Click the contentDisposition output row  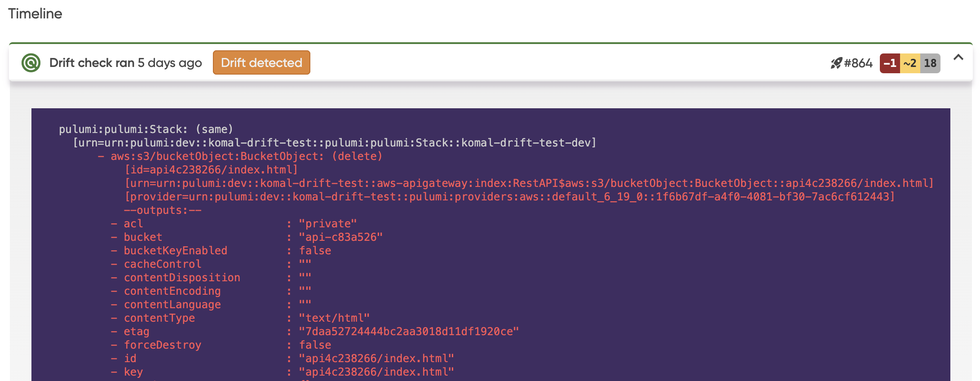[x=211, y=278]
